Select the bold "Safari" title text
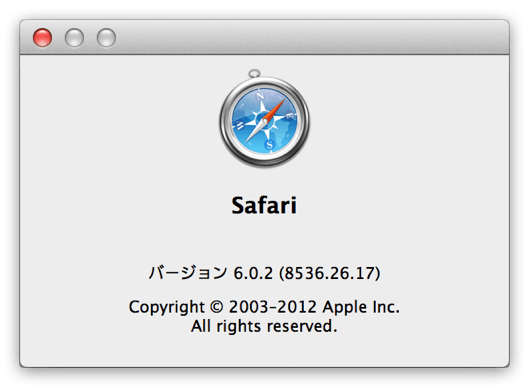This screenshot has height=387, width=529. 264,205
